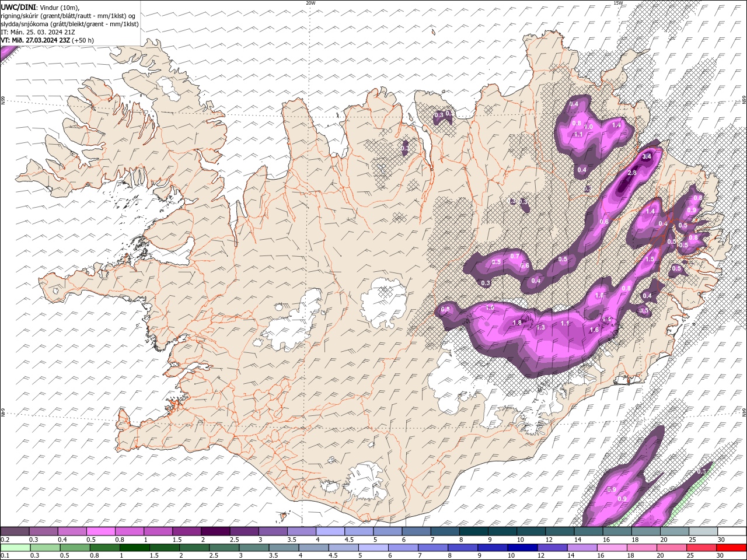Viewport: 747px width, 560px height.
Task: Click the 'slydda/snjókoma' description line
Action: (69, 24)
